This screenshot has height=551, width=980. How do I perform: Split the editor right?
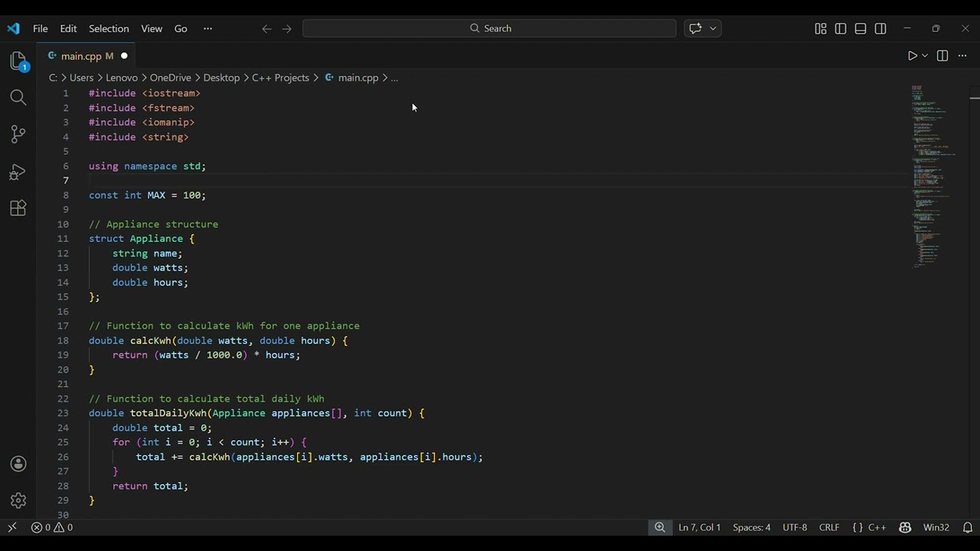pos(942,56)
